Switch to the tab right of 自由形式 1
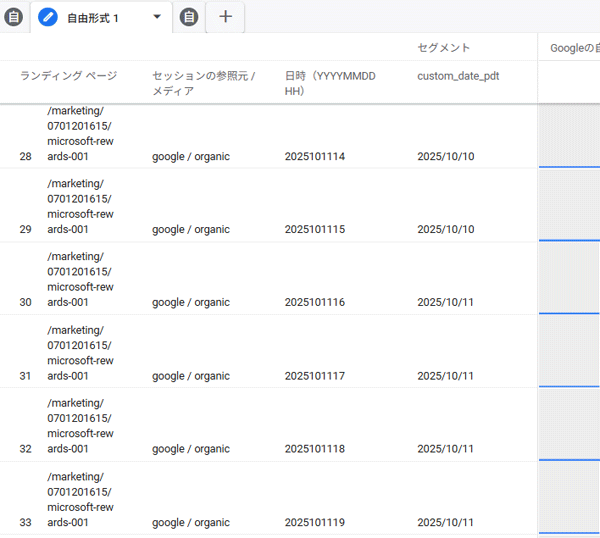The image size is (600, 538). pyautogui.click(x=189, y=17)
